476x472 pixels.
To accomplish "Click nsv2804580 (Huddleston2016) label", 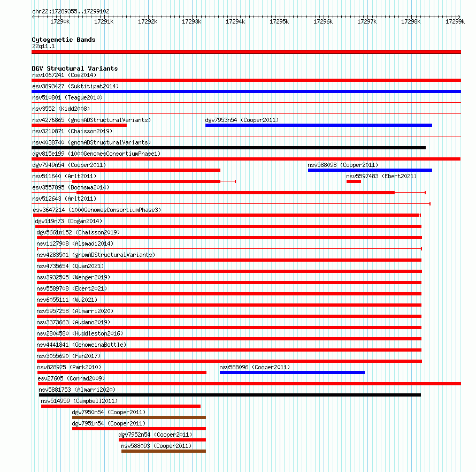I will [x=80, y=333].
